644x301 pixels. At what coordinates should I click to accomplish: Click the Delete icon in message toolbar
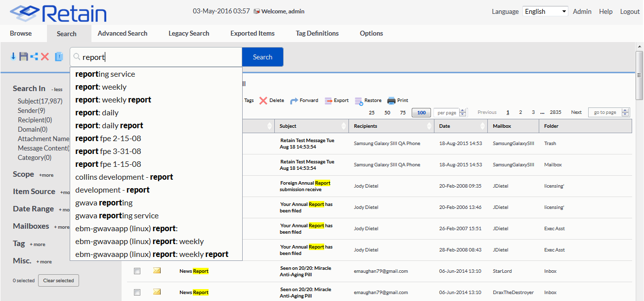click(x=263, y=100)
